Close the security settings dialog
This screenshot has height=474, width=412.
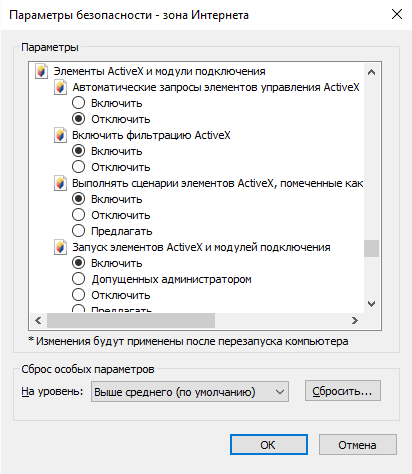tap(397, 14)
